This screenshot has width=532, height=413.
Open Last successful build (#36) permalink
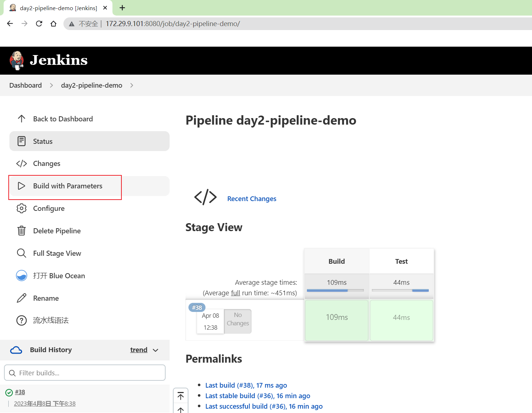pyautogui.click(x=264, y=406)
